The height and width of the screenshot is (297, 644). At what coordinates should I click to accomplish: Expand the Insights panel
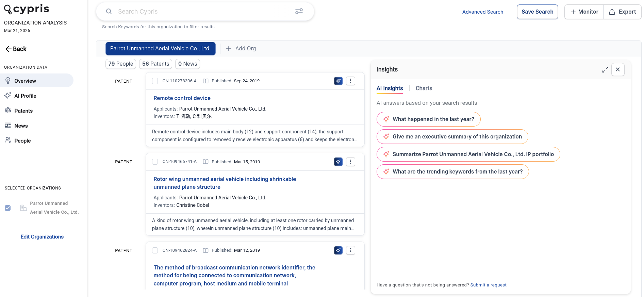(x=605, y=69)
